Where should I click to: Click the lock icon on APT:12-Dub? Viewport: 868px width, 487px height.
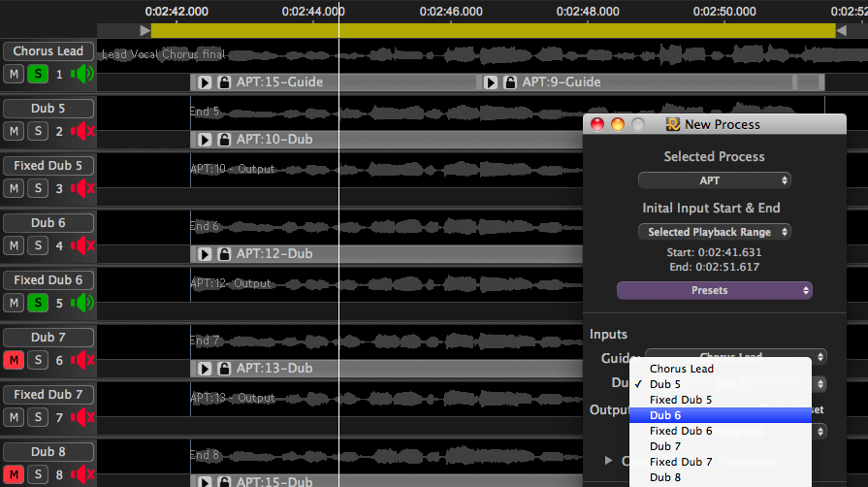pyautogui.click(x=224, y=254)
